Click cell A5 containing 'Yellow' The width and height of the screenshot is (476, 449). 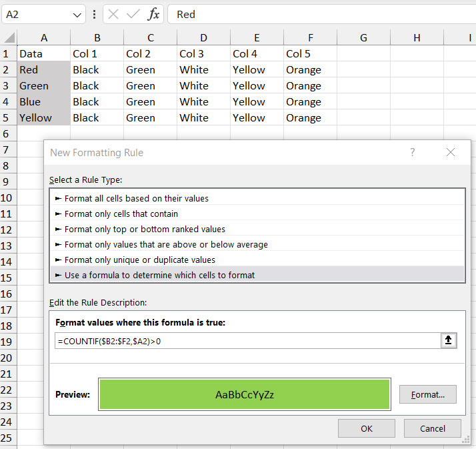click(44, 117)
